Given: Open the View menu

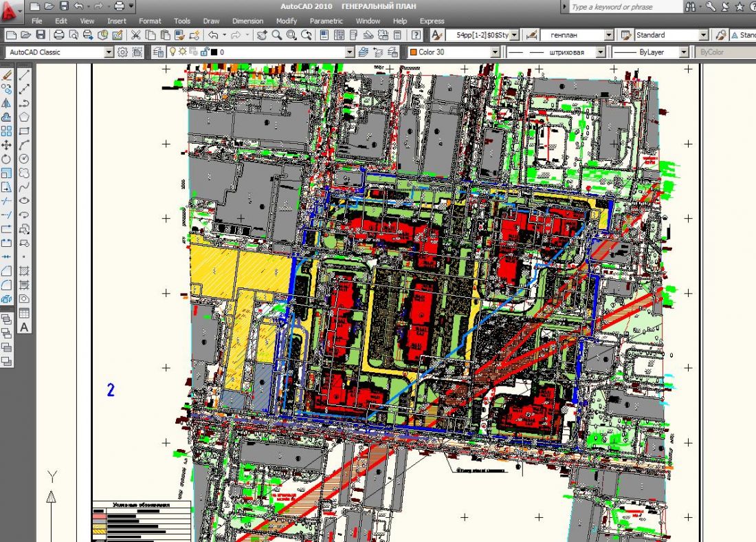Looking at the screenshot, I should click(x=87, y=21).
